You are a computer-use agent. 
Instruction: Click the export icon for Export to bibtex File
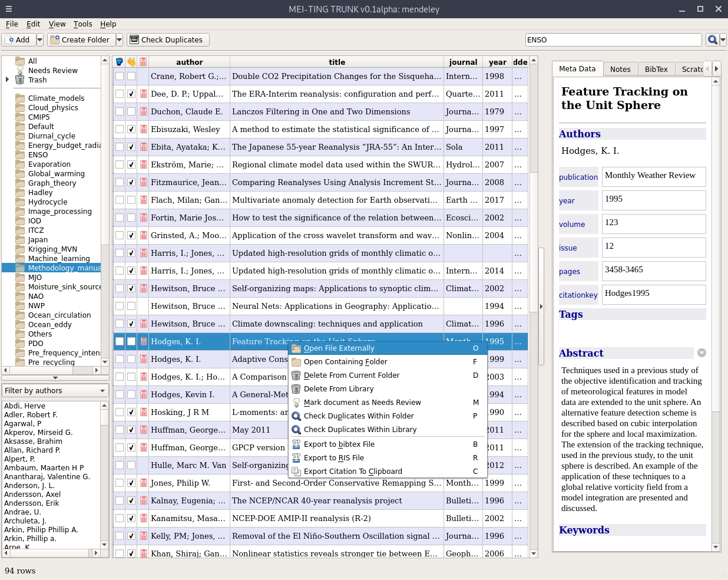point(296,444)
